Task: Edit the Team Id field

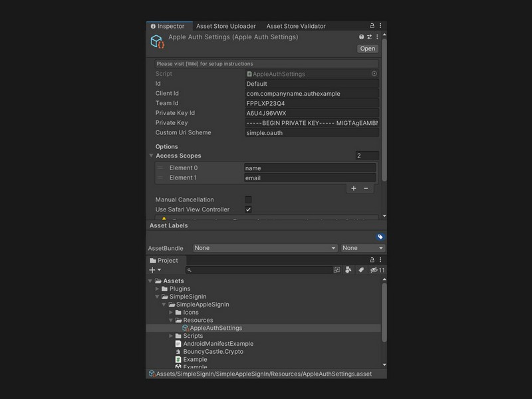Action: (x=311, y=104)
